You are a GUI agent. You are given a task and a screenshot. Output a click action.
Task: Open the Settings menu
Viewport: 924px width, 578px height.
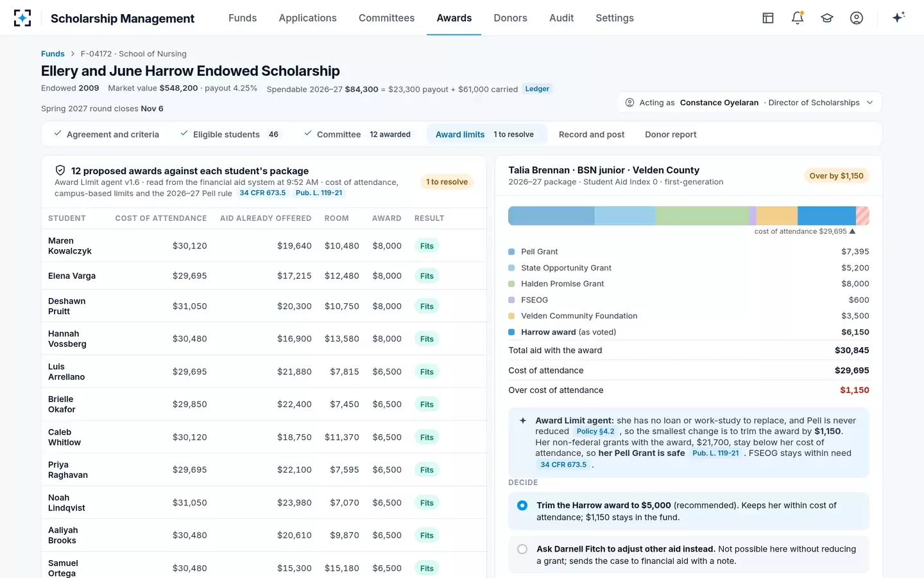tap(615, 18)
